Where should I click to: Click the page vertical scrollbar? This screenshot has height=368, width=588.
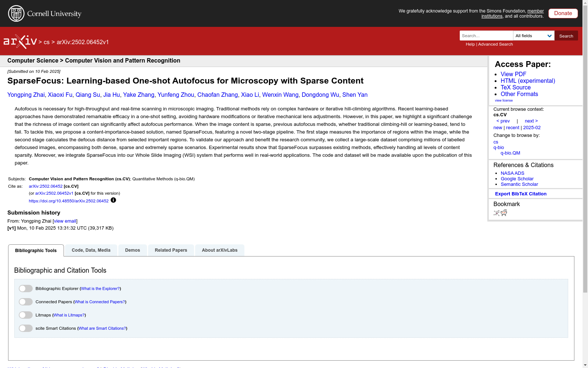[585, 149]
